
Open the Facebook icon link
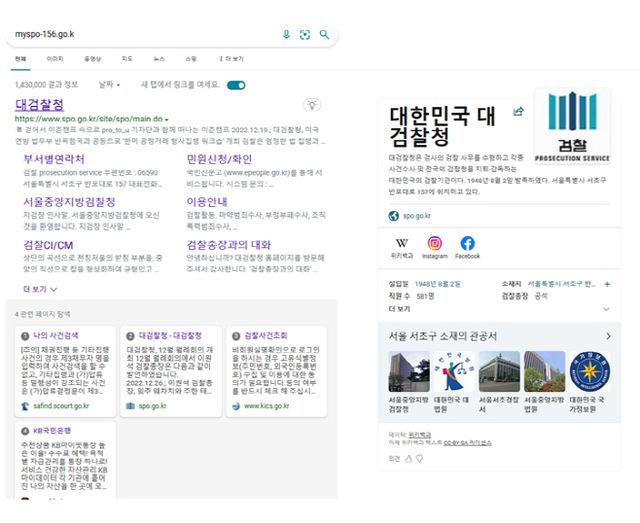click(x=467, y=243)
